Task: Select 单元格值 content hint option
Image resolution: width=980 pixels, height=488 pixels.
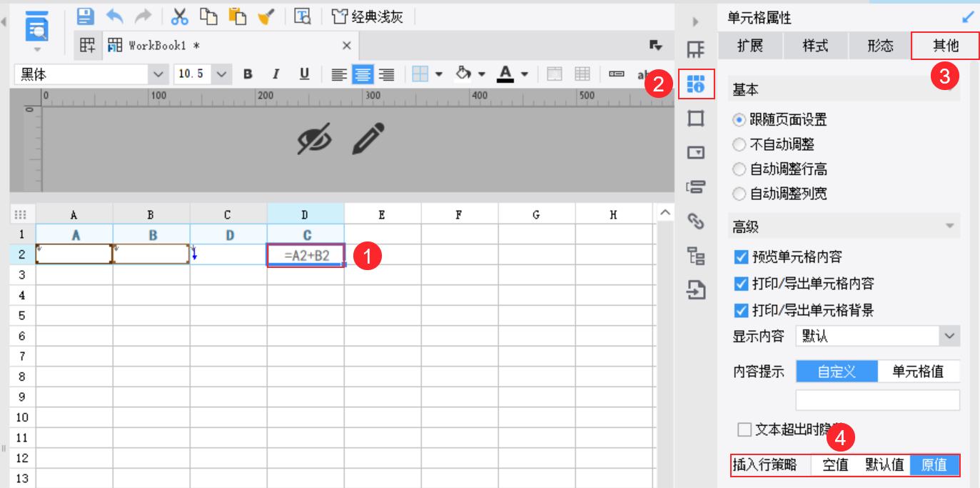Action: [x=918, y=372]
